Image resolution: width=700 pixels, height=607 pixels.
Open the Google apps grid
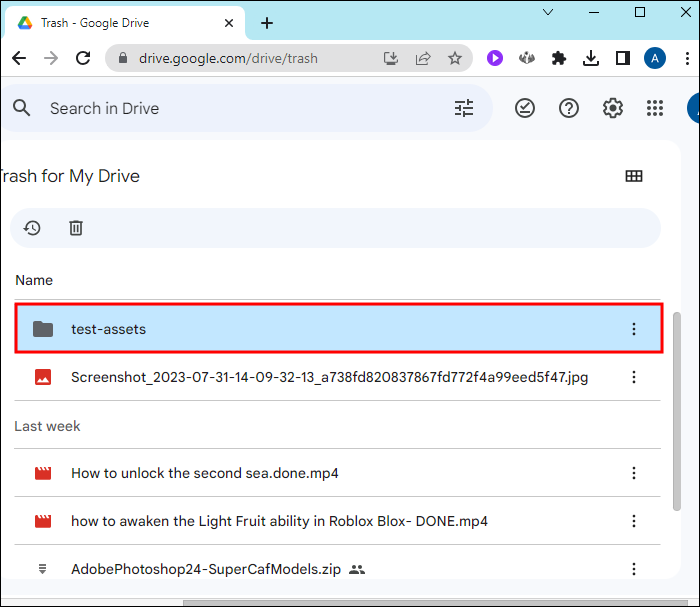[x=656, y=108]
